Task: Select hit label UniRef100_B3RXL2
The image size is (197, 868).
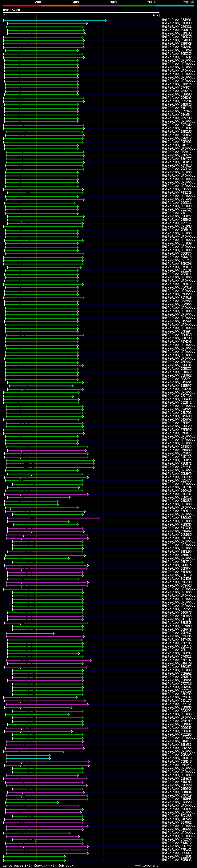Action: click(177, 497)
